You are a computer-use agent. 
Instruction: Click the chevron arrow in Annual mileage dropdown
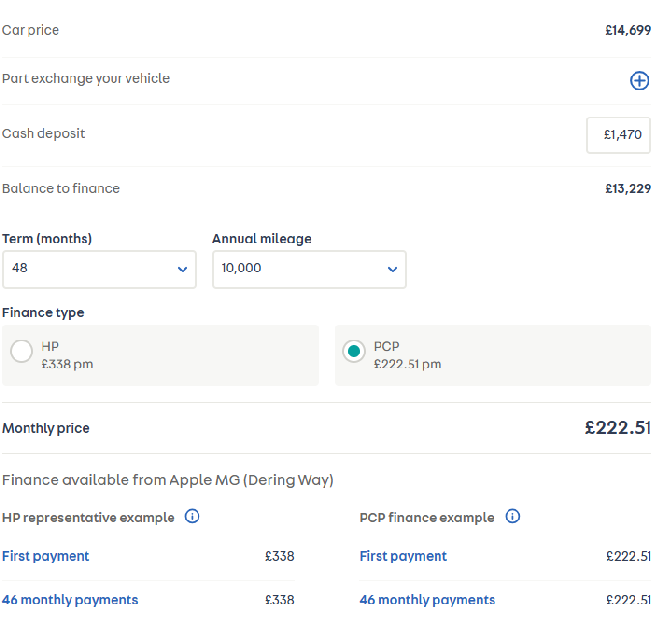tap(392, 269)
